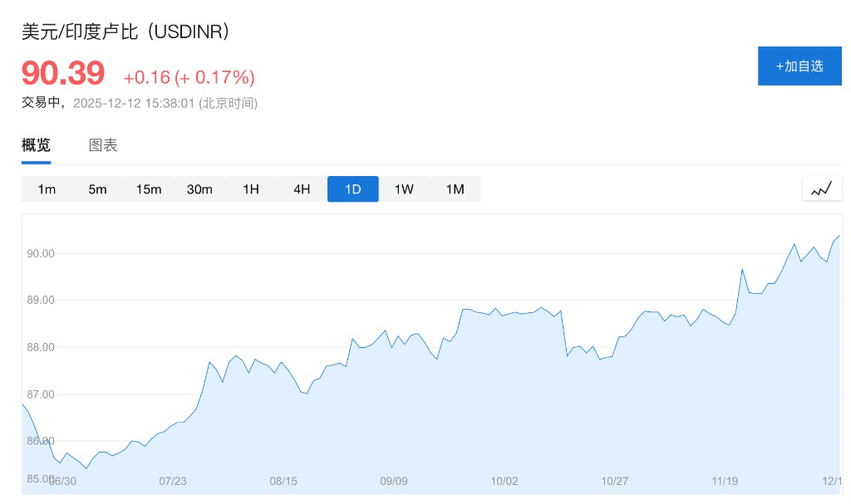Viewport: 851px width, 504px height.
Task: Switch chart to 1H interval
Action: coord(251,189)
